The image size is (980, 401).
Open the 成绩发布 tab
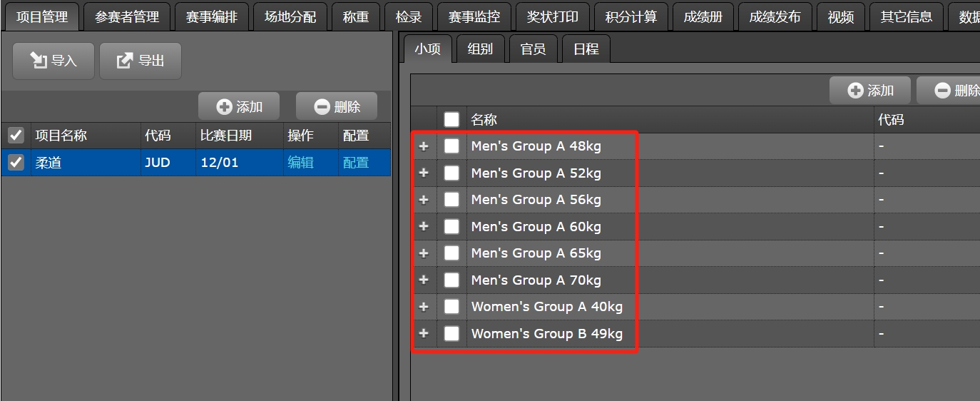tap(775, 17)
